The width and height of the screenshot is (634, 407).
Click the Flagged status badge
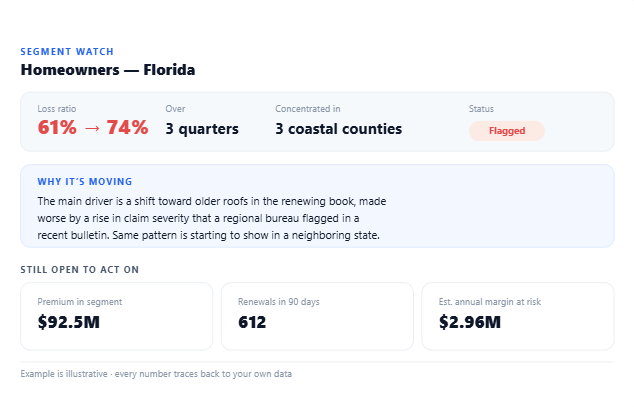[x=507, y=131]
